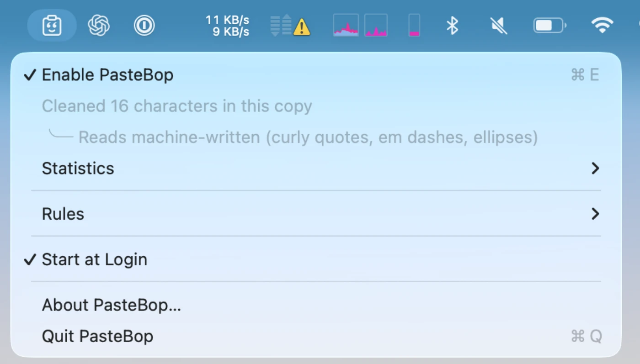The height and width of the screenshot is (364, 640).
Task: Click the PasteBop clipboard menu bar icon
Action: [x=52, y=26]
